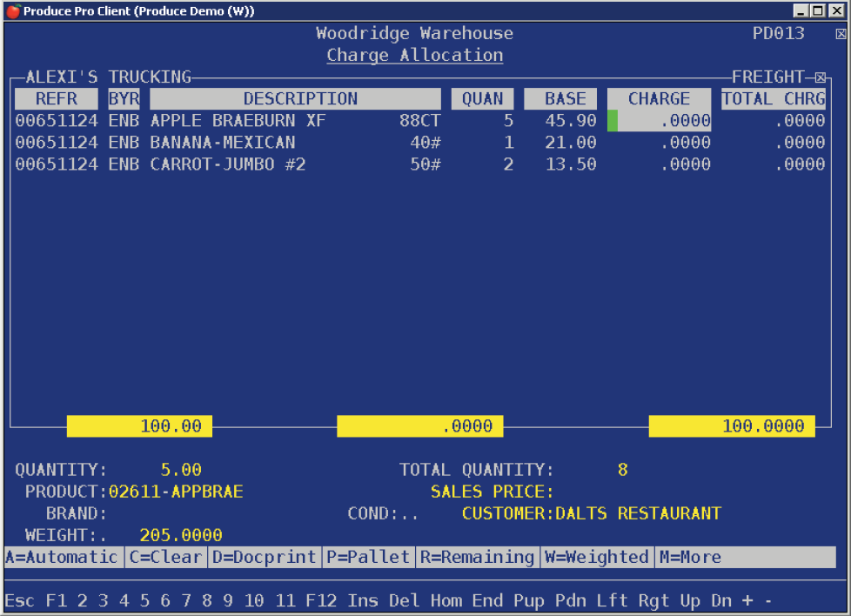
Task: Choose the A=Automatic allocation option
Action: click(61, 557)
